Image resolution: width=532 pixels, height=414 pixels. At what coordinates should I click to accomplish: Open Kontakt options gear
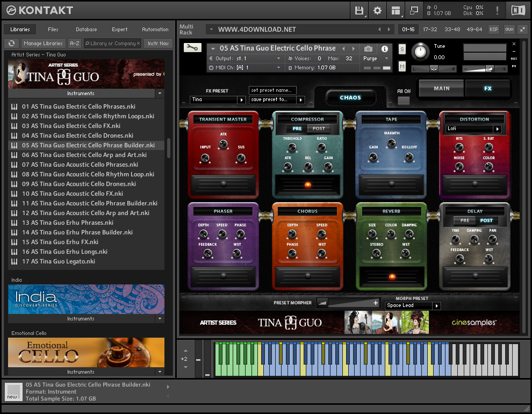pyautogui.click(x=377, y=11)
